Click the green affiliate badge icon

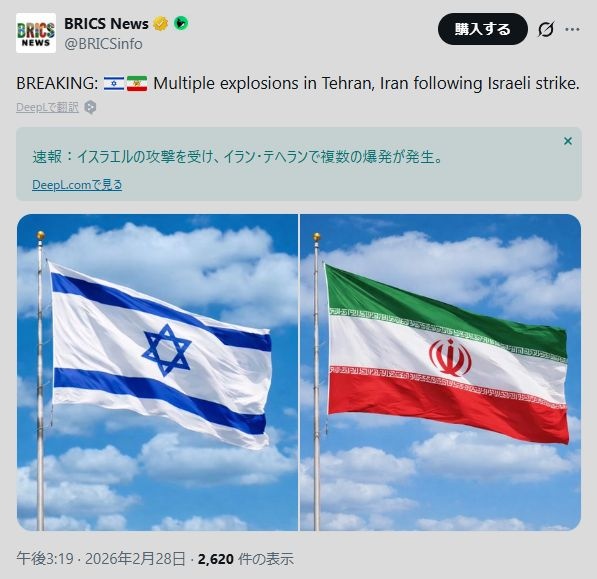coord(181,24)
